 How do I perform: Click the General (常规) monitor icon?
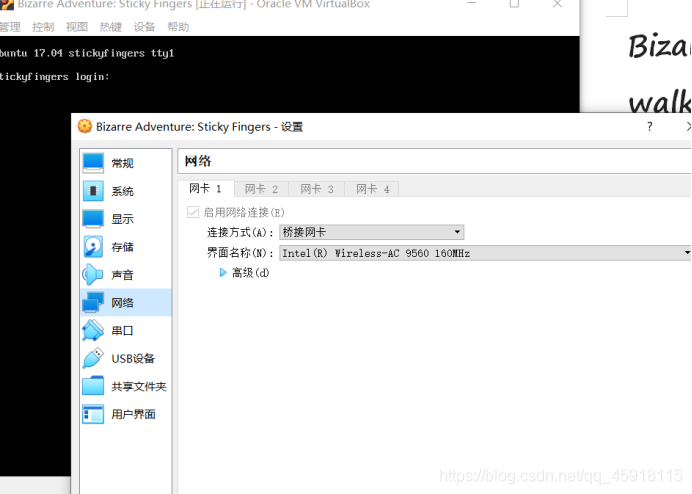(x=93, y=163)
